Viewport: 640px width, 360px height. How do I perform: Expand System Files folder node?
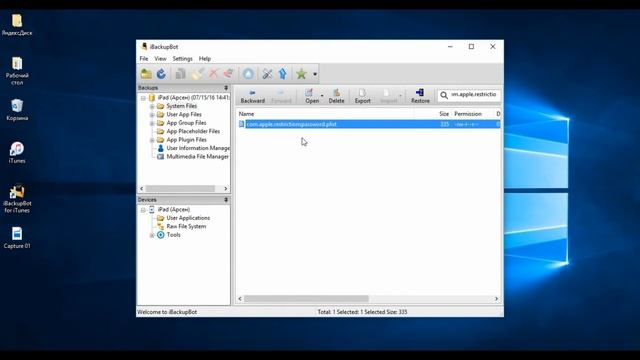point(152,106)
